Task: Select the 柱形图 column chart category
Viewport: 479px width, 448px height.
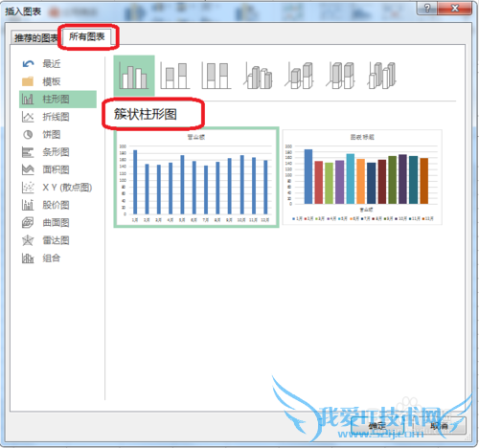Action: click(57, 100)
